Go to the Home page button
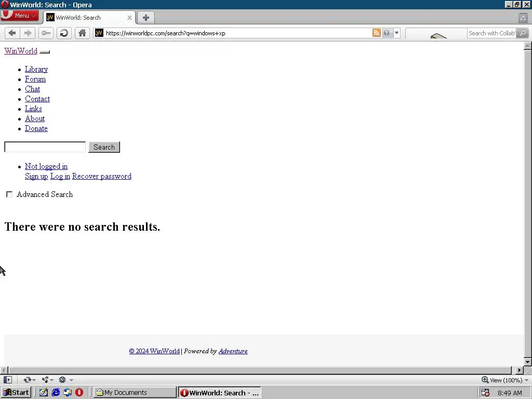The image size is (532, 399). pyautogui.click(x=82, y=33)
